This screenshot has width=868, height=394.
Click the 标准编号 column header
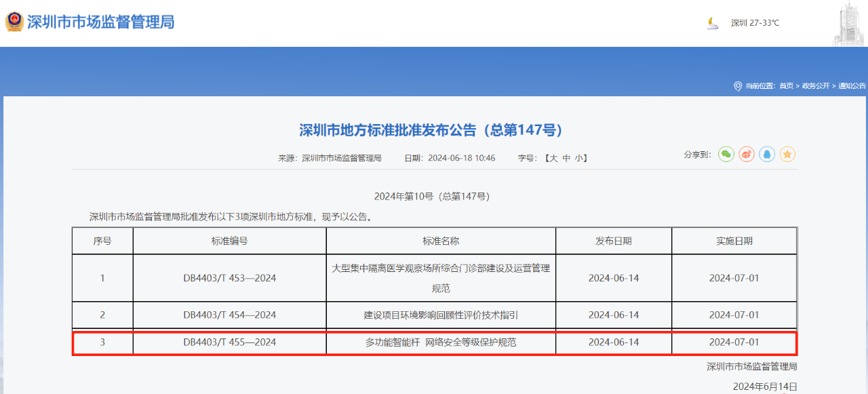click(x=229, y=241)
